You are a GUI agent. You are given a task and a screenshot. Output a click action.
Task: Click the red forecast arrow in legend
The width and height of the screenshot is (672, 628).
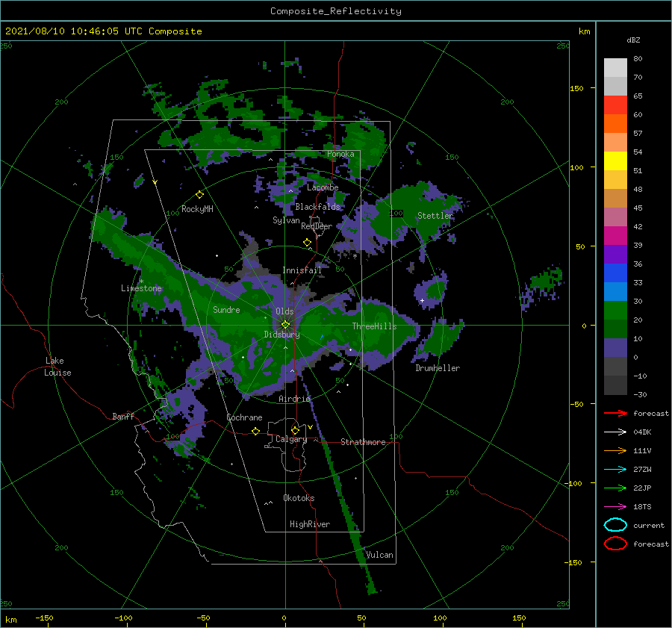(x=615, y=413)
